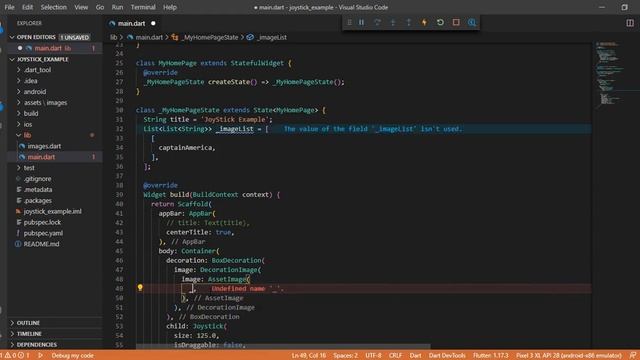Restart the debug session
Image resolution: width=640 pixels, height=360 pixels.
(440, 22)
